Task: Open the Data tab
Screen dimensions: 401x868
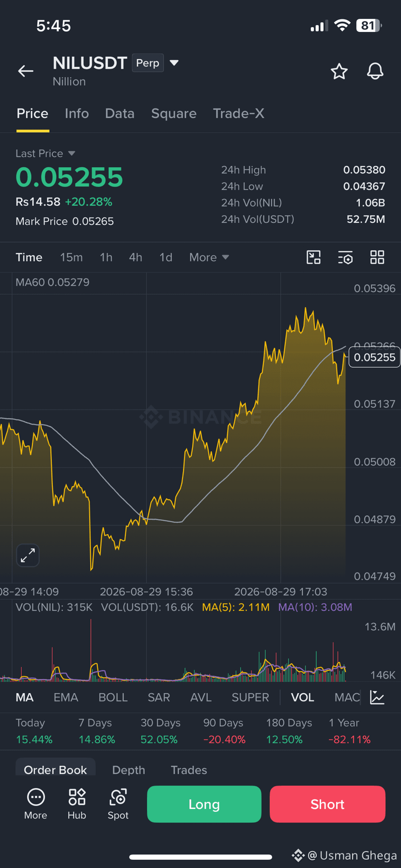Action: [x=120, y=113]
